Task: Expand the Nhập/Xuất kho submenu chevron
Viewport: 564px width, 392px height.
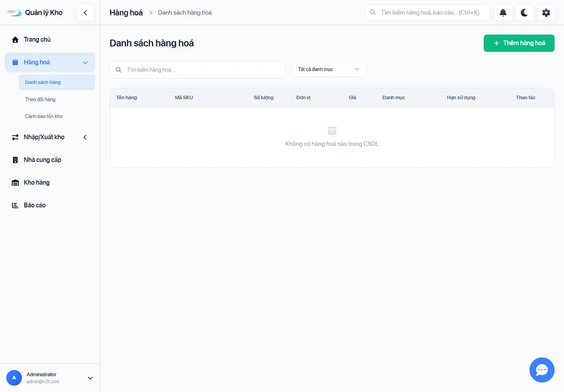Action: 85,137
